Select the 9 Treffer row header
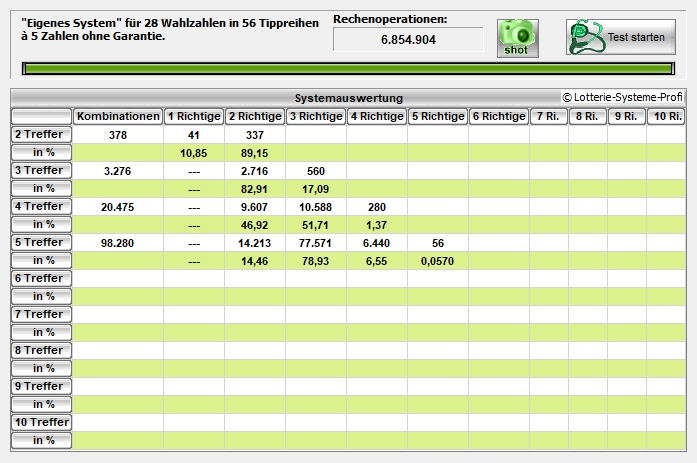The height and width of the screenshot is (463, 697). pyautogui.click(x=41, y=387)
